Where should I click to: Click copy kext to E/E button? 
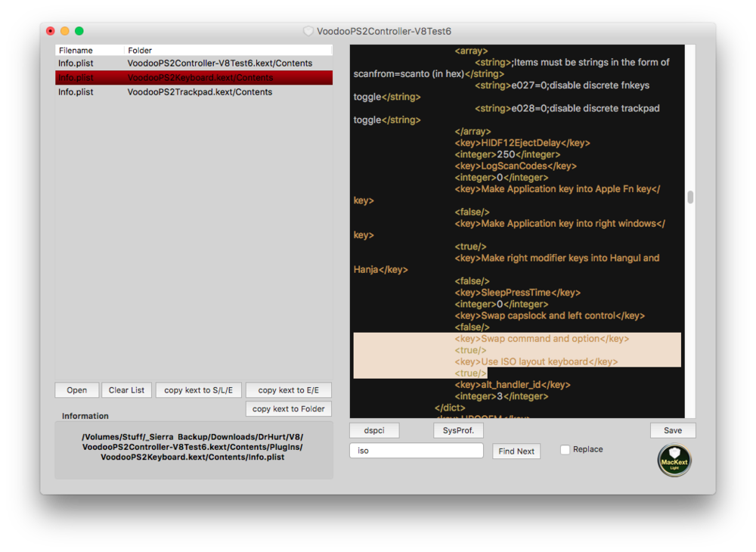[288, 390]
